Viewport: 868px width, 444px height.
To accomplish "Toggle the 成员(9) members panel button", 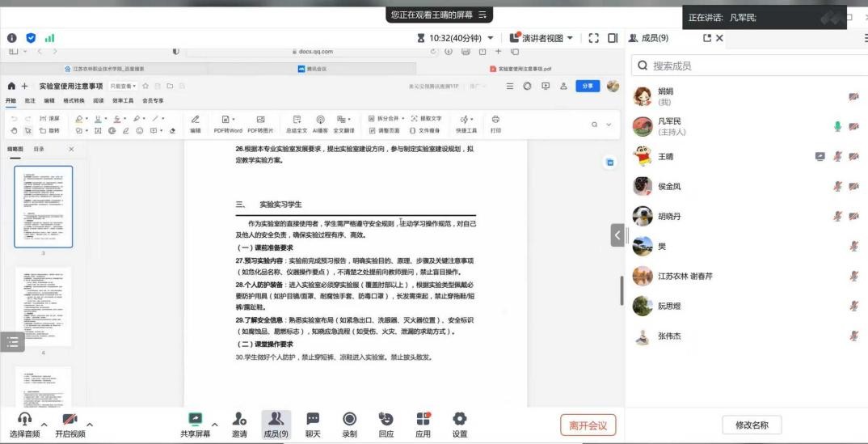I will point(276,419).
